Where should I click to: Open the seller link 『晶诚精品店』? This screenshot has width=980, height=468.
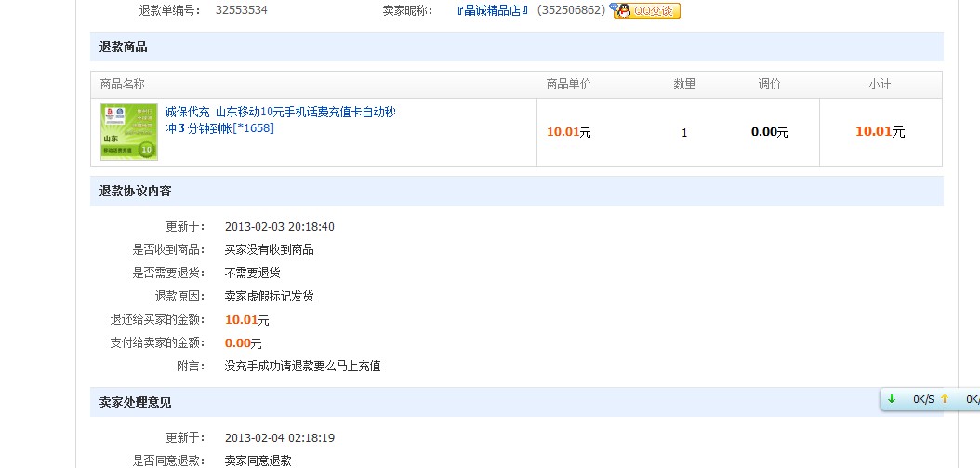[x=493, y=10]
